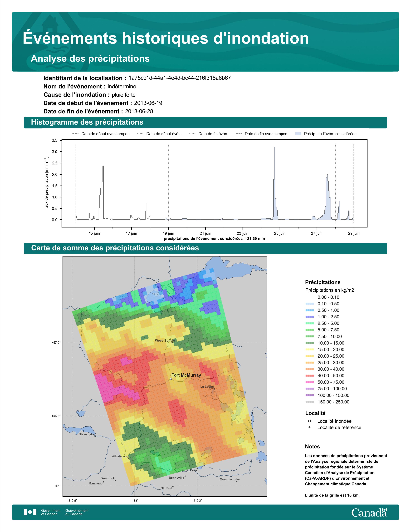Click the total precipitation caption 23.30 mm
Viewport: 411px width, 532px height.
tap(214, 239)
